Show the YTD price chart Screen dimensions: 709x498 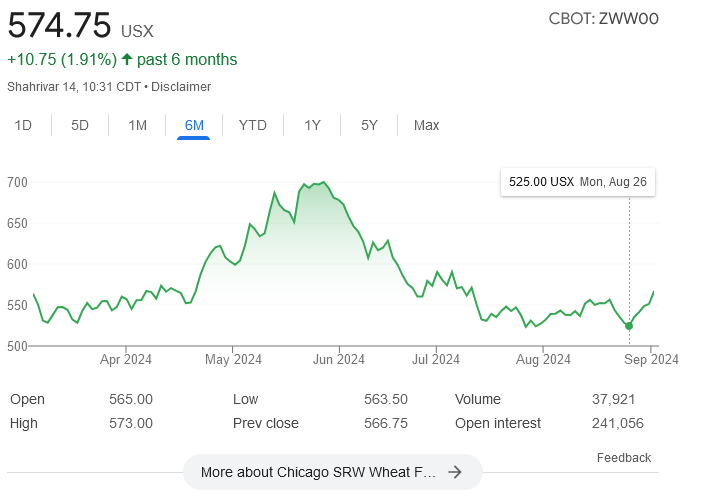point(252,125)
